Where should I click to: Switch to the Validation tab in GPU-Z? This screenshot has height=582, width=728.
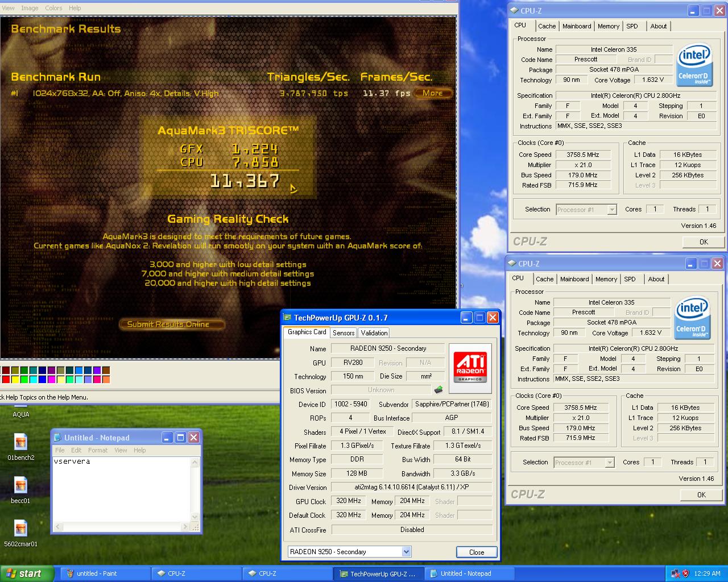click(x=374, y=333)
